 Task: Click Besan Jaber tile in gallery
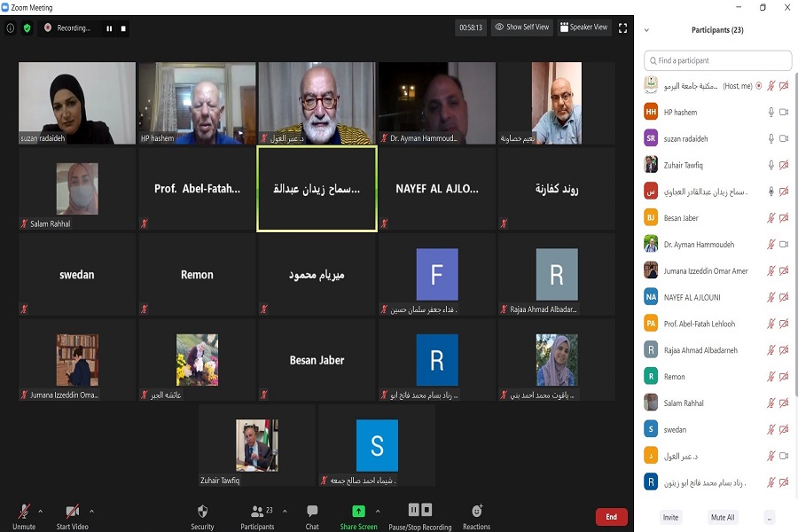317,360
